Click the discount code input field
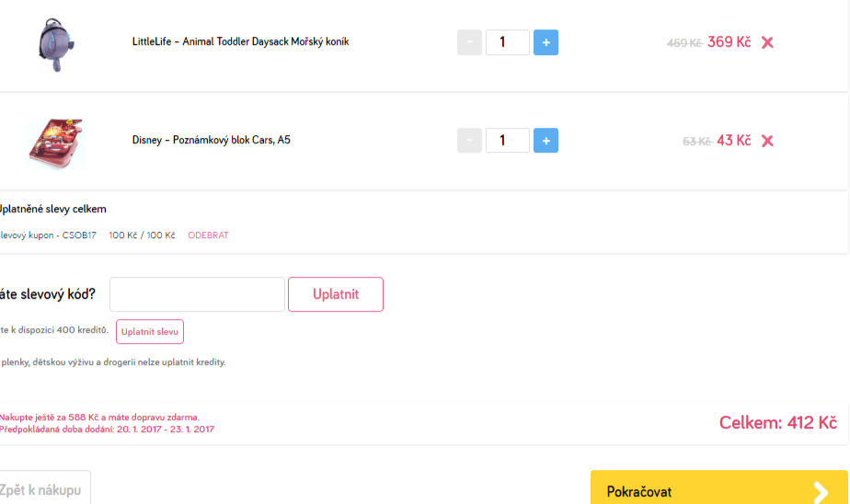 (197, 294)
